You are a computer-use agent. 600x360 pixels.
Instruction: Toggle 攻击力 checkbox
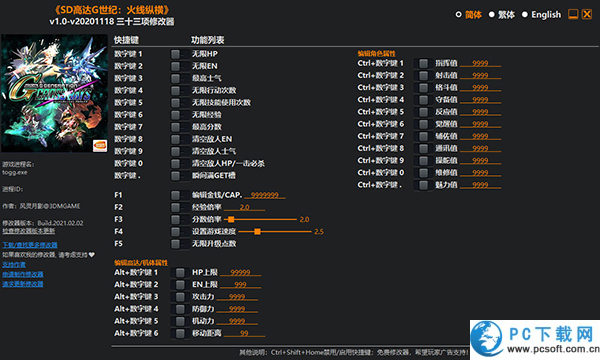click(x=180, y=297)
